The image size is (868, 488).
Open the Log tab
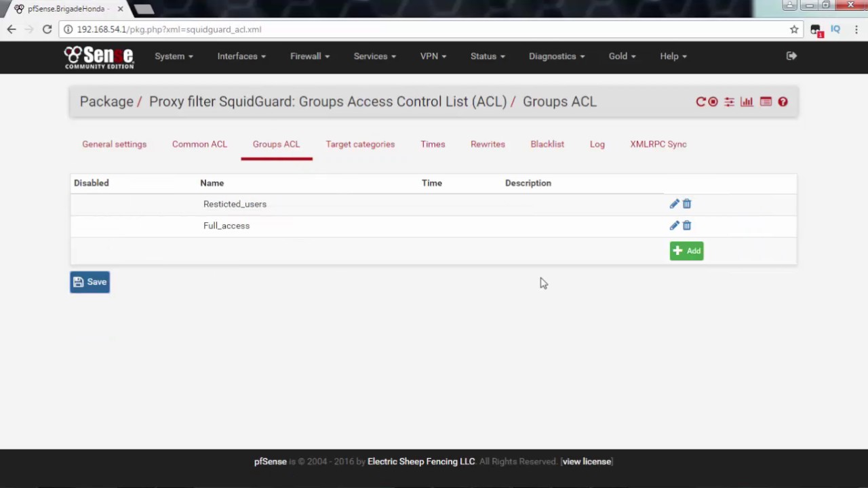tap(597, 144)
